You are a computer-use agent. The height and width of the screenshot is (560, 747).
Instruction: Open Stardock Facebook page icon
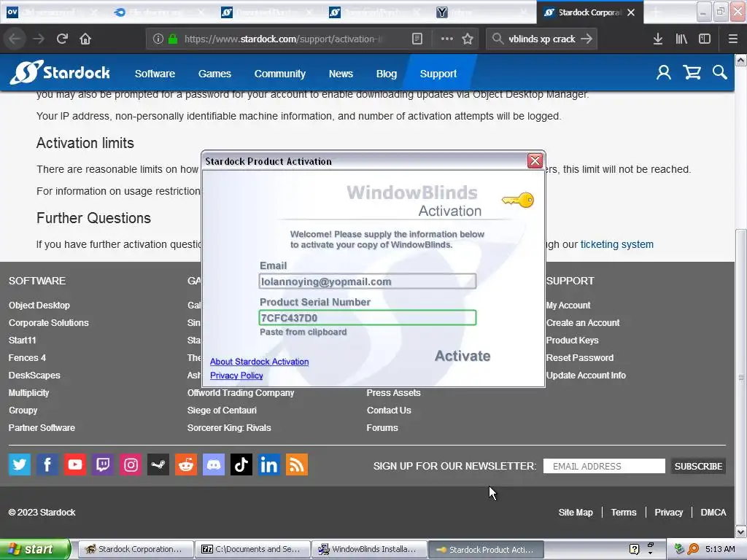coord(47,464)
